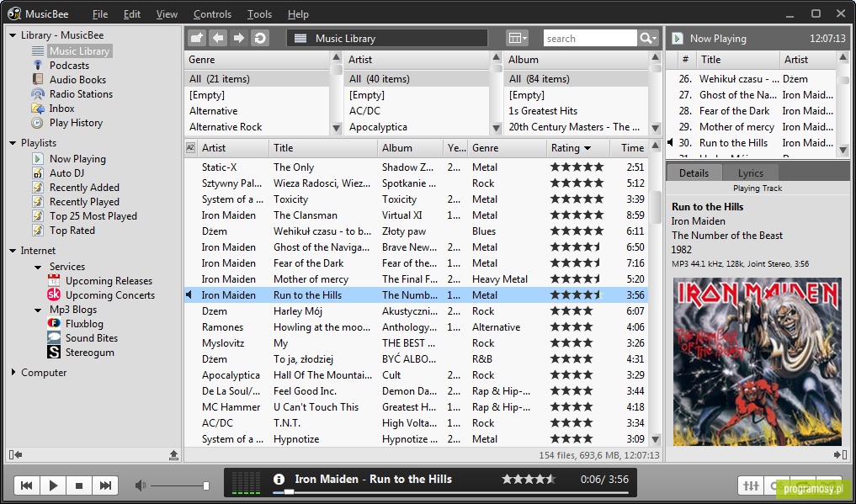Sort the track list by Title column header
The image size is (856, 504).
click(323, 148)
